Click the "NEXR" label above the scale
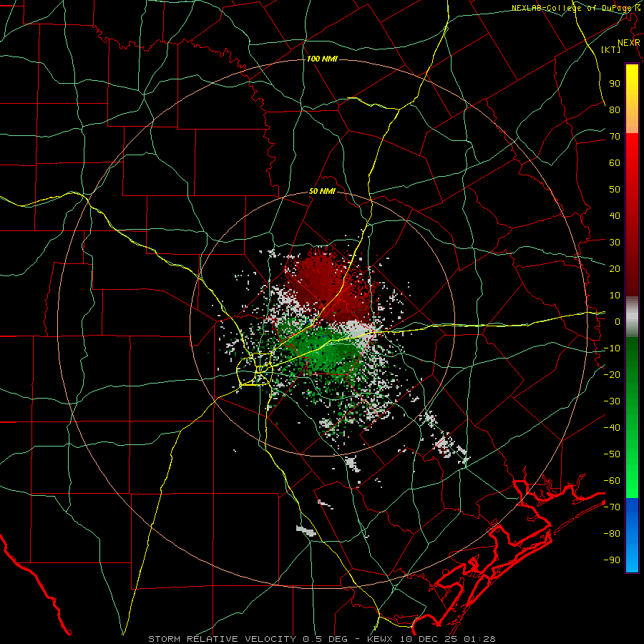The width and height of the screenshot is (644, 644). pos(628,43)
